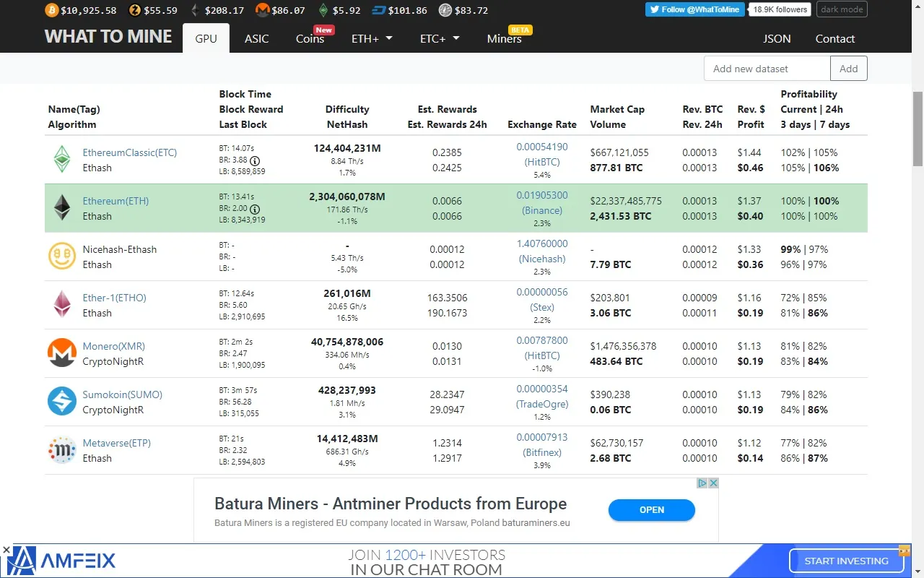Click the (Bitfinex) exchange link
This screenshot has height=578, width=924.
point(542,452)
